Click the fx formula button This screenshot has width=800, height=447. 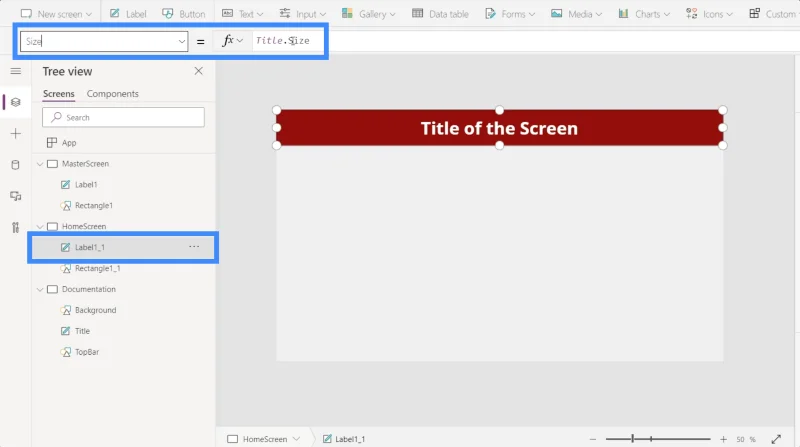coord(232,41)
